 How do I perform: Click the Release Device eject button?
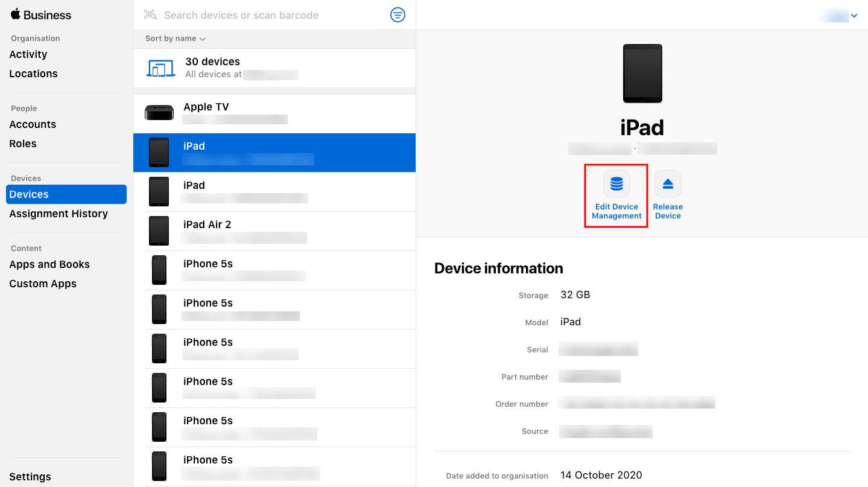668,196
